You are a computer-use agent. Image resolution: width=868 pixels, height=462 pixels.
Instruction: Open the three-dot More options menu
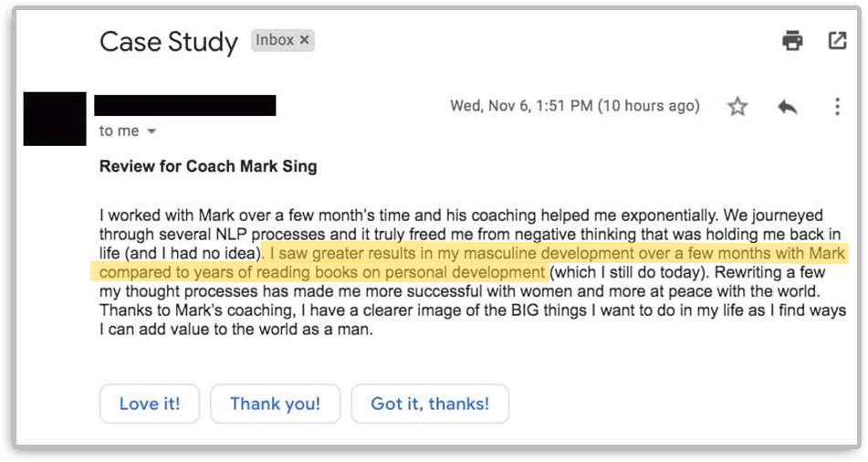836,107
